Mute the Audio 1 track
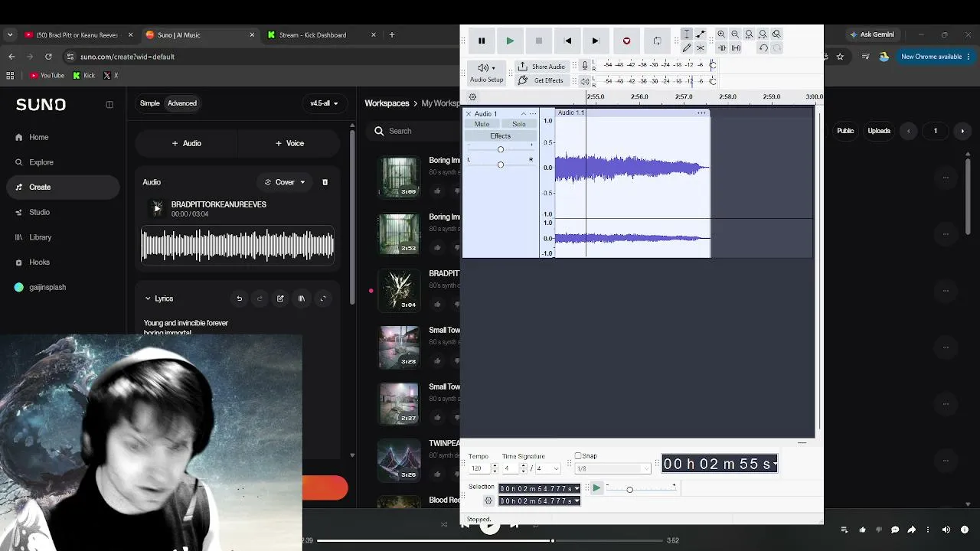 coord(482,124)
